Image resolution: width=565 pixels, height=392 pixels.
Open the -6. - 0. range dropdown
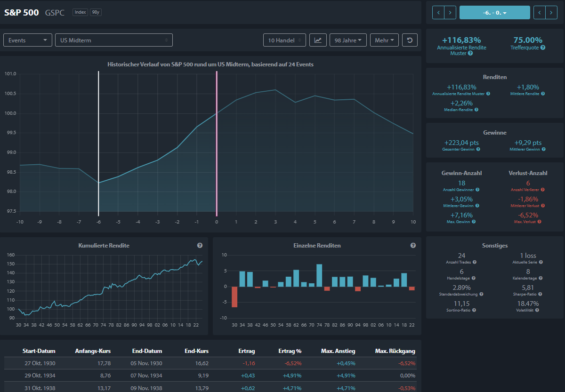coord(494,13)
